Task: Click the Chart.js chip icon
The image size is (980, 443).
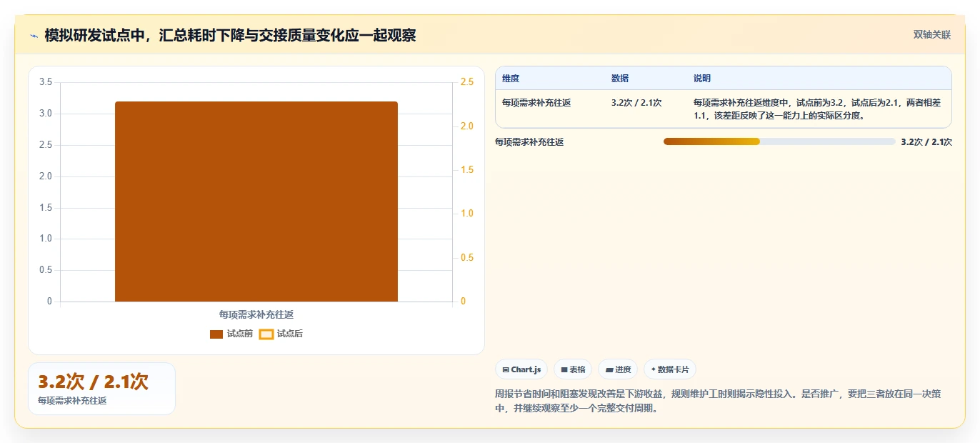Action: point(506,370)
